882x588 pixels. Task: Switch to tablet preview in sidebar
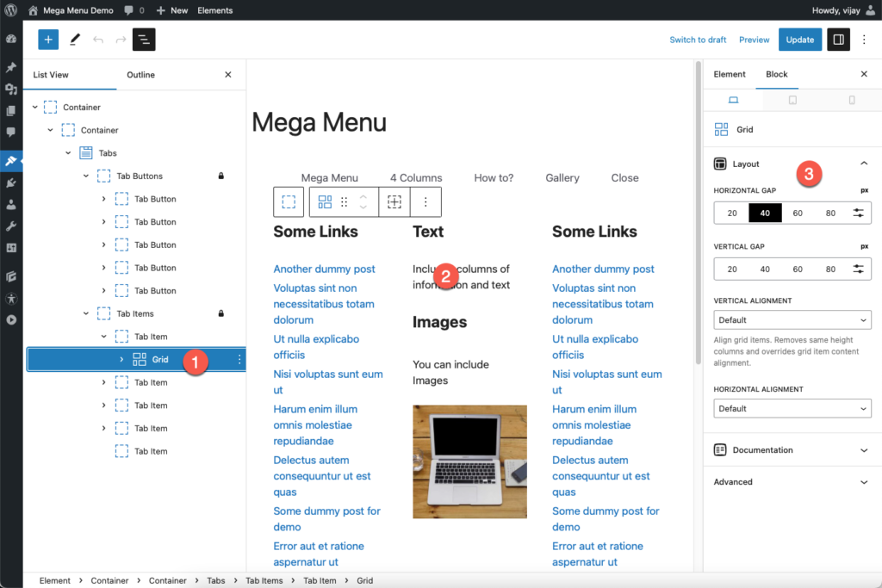click(x=792, y=101)
